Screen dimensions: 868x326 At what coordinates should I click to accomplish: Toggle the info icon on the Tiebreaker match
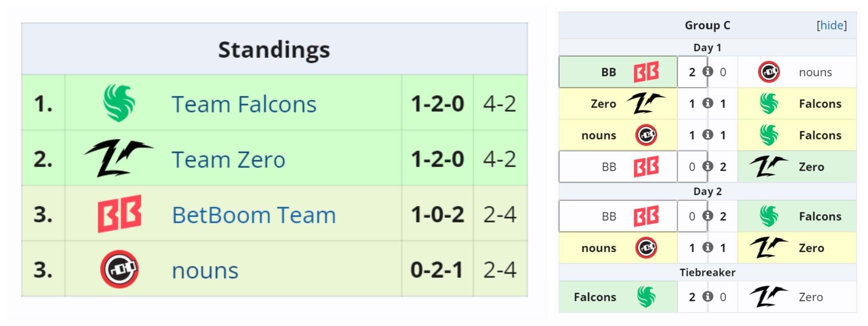tap(708, 297)
